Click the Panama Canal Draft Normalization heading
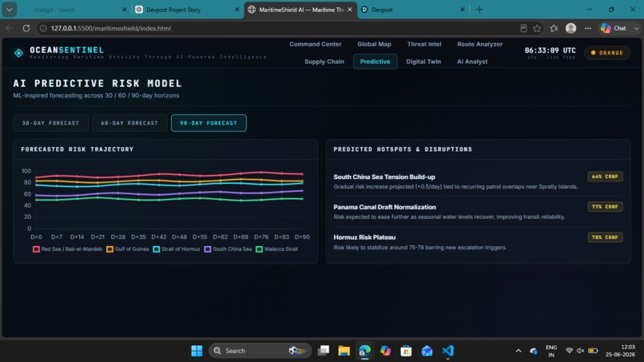Viewport: 644px width, 362px height. point(384,207)
